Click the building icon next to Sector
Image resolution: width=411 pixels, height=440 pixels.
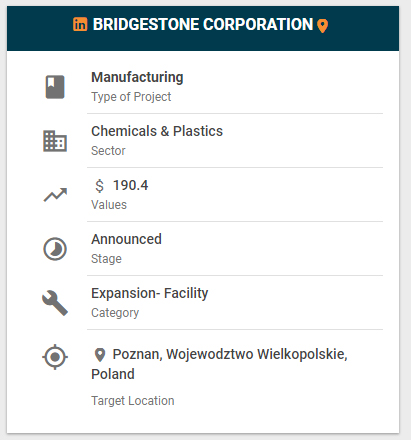tap(55, 141)
